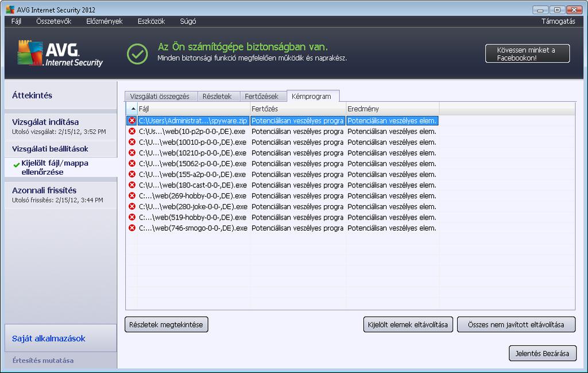Open the Összetevők menu
This screenshot has height=373, width=588.
53,21
